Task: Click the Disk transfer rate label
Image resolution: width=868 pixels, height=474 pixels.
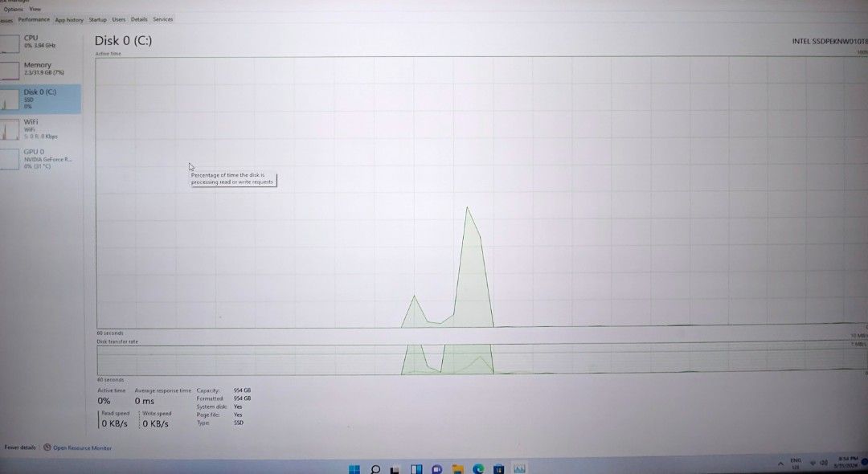Action: (117, 341)
